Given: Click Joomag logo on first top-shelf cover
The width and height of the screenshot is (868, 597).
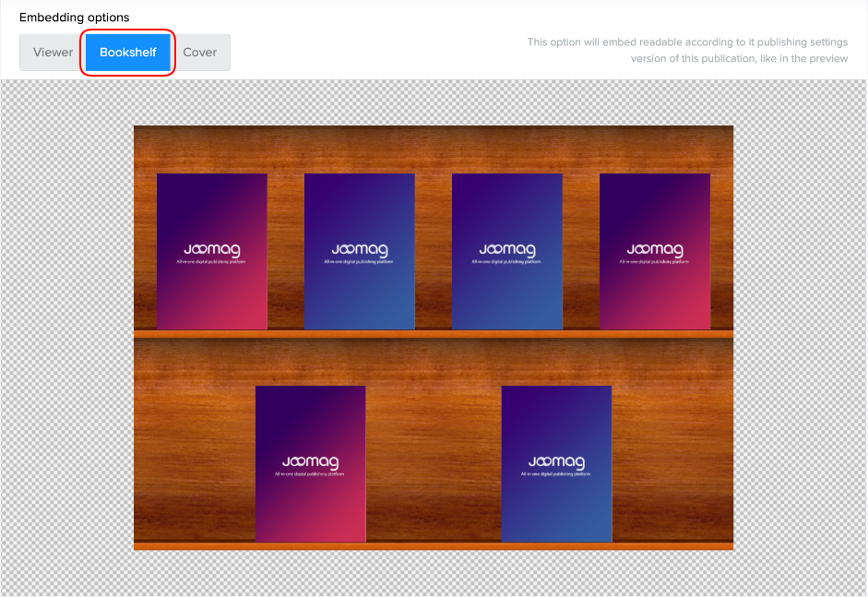Looking at the screenshot, I should 211,250.
